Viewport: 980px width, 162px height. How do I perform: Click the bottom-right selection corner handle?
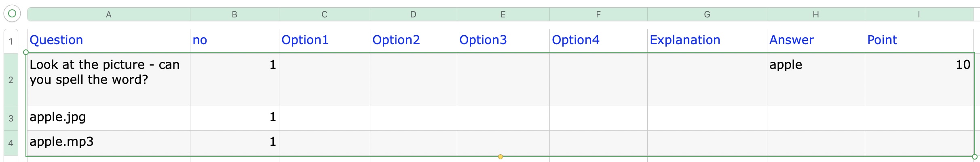point(975,157)
